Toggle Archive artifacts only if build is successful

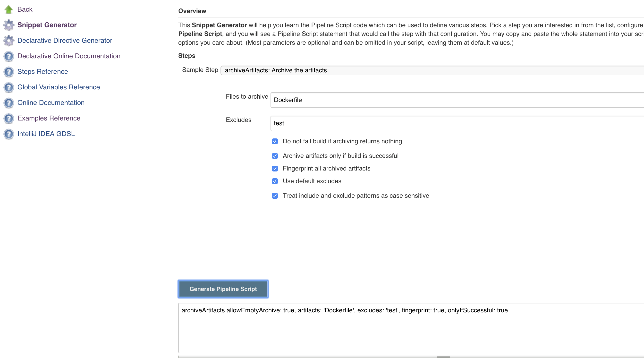point(275,156)
